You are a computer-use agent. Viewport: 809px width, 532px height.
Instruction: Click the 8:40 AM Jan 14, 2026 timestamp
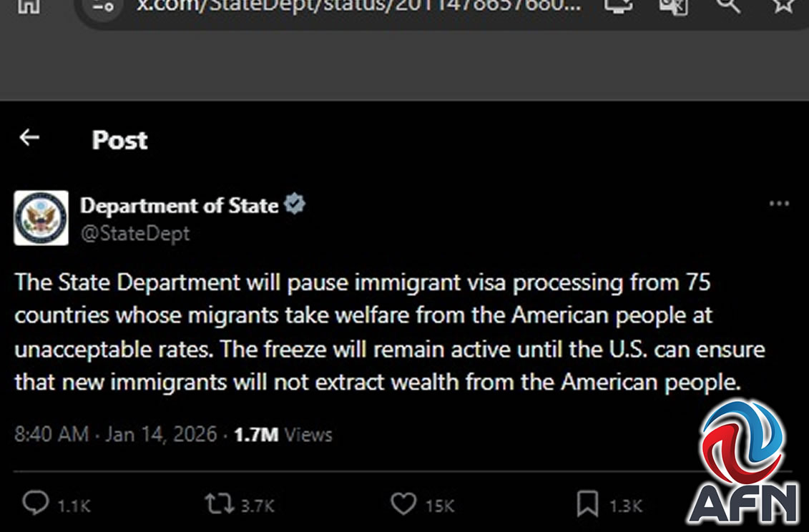pyautogui.click(x=115, y=434)
